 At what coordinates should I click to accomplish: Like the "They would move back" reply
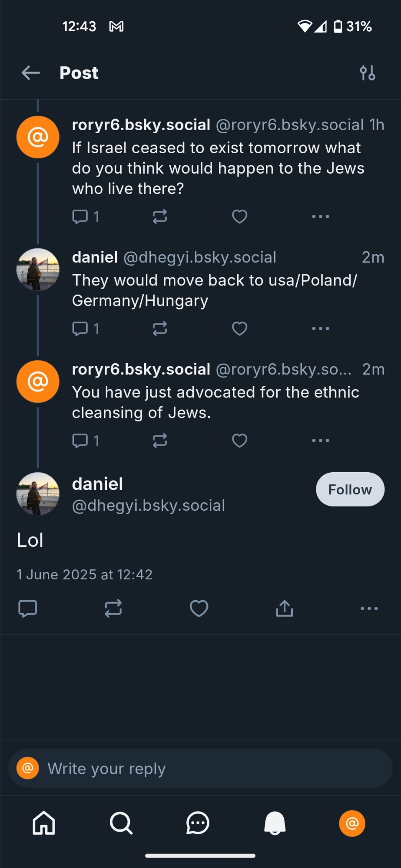[239, 329]
